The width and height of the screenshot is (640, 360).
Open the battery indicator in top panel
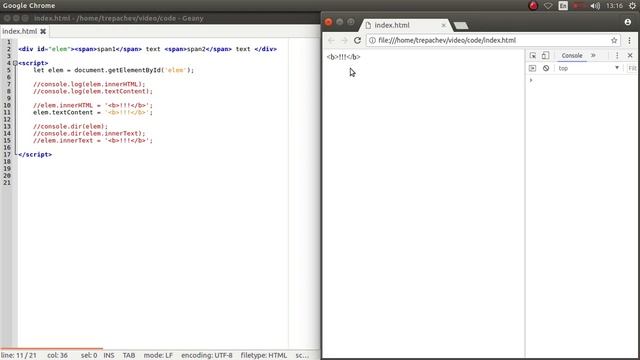579,6
